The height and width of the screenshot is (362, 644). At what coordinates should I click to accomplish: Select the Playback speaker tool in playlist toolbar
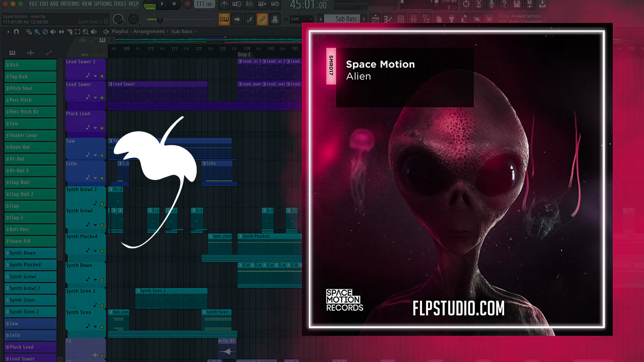[x=94, y=32]
